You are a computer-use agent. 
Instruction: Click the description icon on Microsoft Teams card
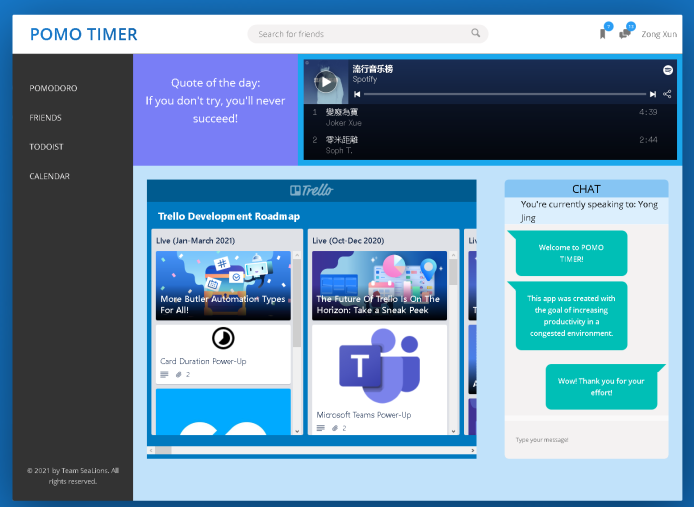321,428
